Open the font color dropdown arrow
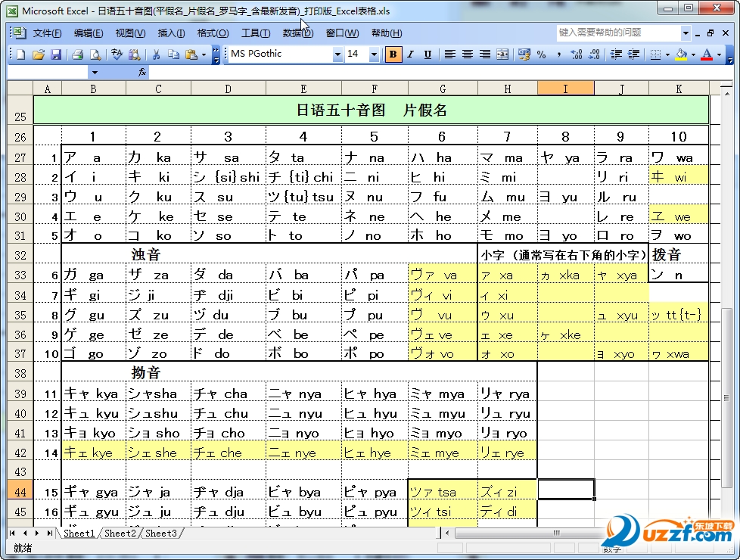The height and width of the screenshot is (560, 740). pyautogui.click(x=720, y=54)
